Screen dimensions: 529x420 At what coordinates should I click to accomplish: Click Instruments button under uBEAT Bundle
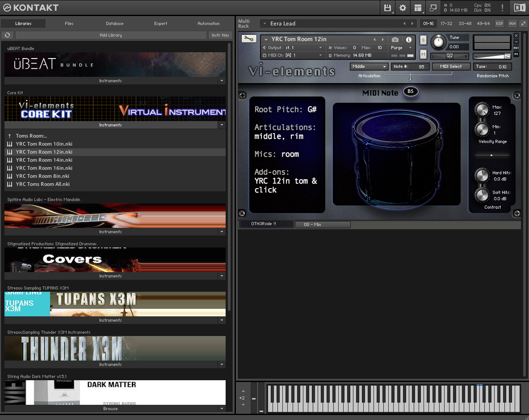point(111,80)
